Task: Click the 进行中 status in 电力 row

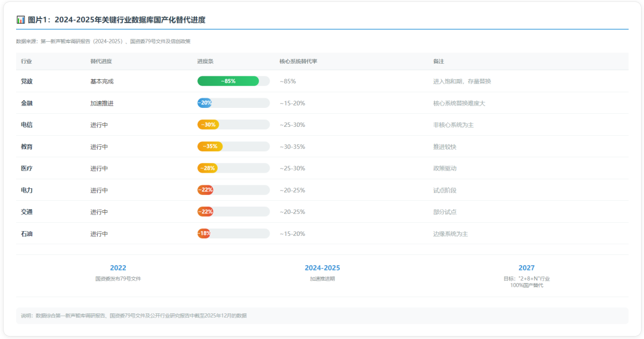Action: click(x=99, y=190)
